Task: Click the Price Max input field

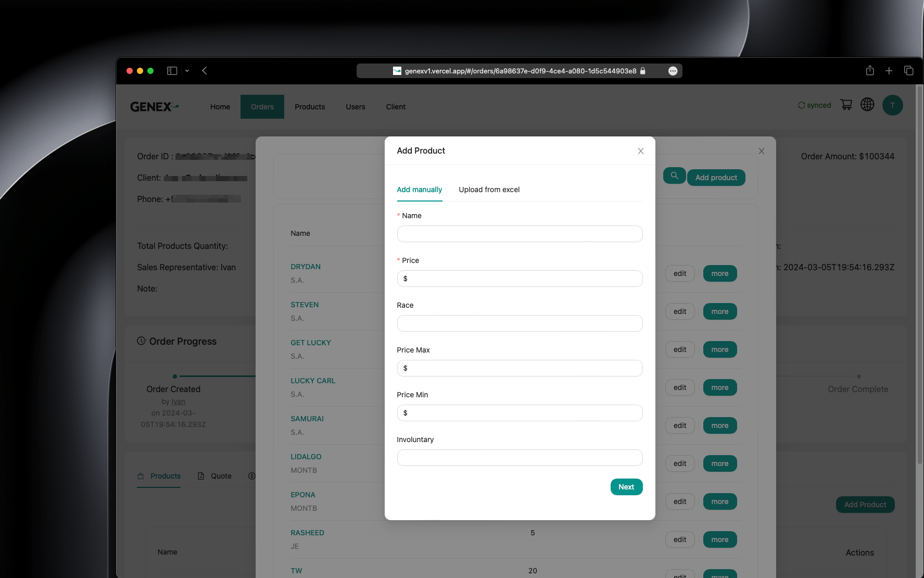Action: (520, 368)
